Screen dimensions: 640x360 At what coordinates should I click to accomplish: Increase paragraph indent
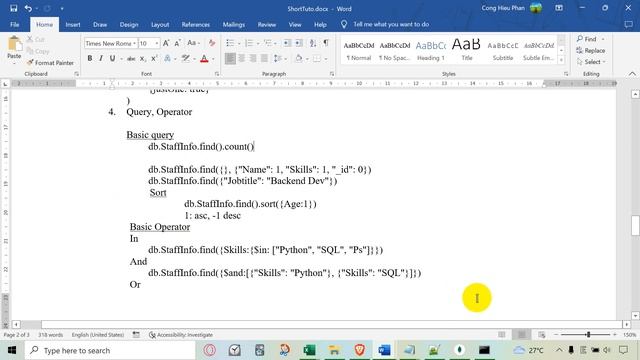tap(299, 43)
